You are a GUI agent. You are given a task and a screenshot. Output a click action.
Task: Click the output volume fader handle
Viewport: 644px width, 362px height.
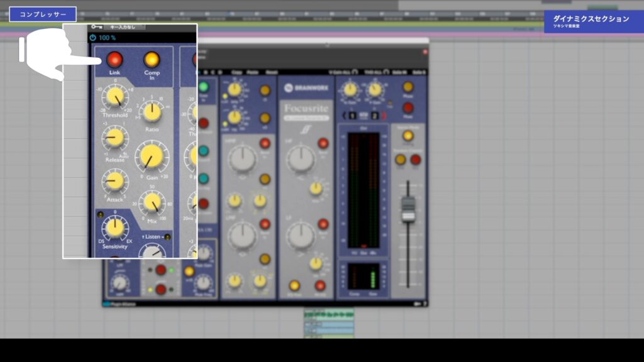[408, 209]
